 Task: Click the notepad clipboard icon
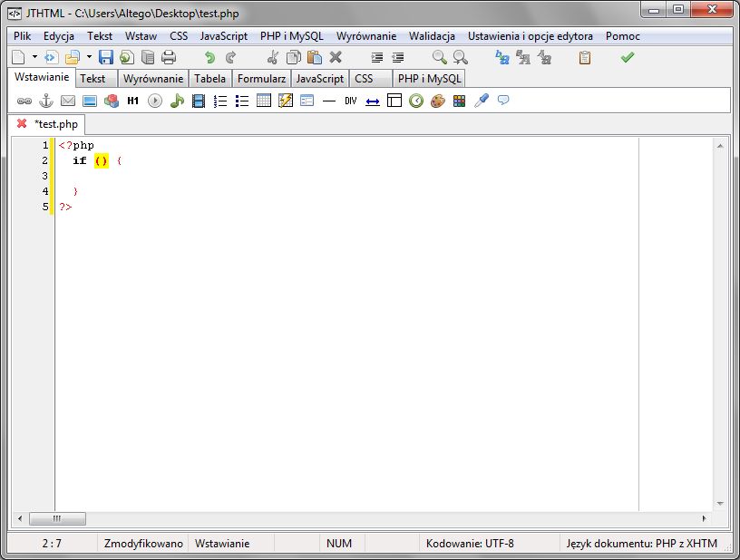tap(585, 57)
